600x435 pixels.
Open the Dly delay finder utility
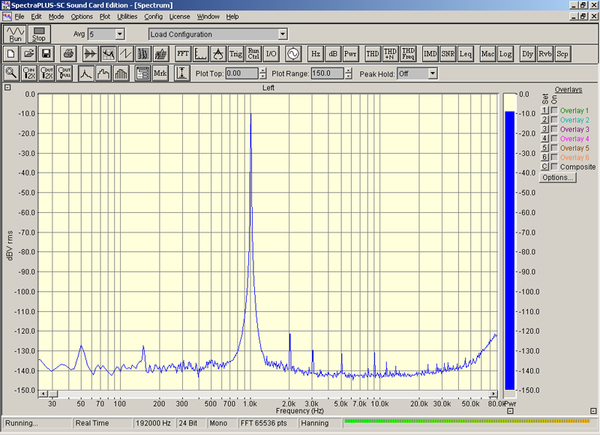(x=527, y=54)
